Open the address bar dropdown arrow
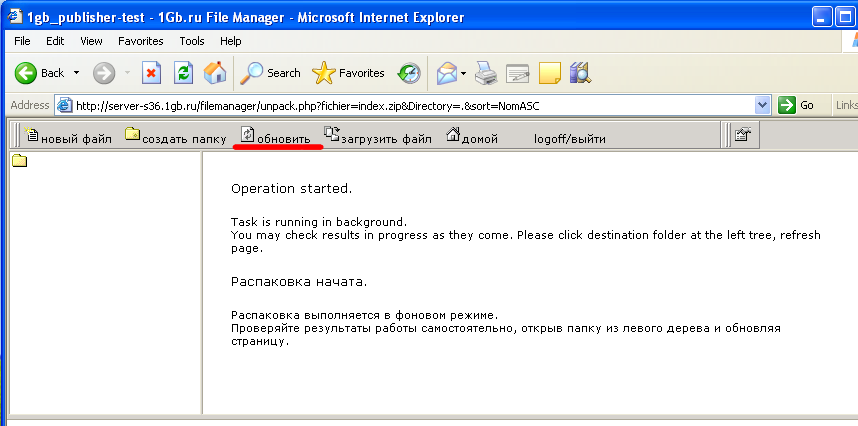This screenshot has height=426, width=858. [x=763, y=105]
